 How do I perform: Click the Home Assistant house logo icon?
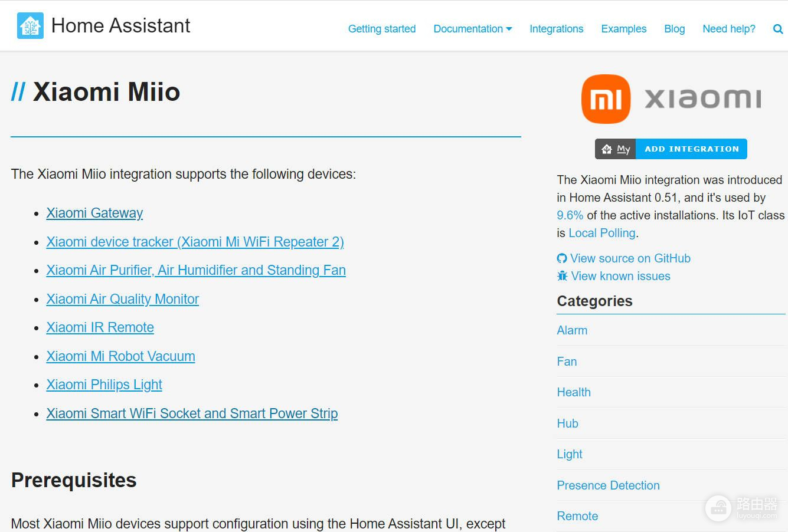[30, 26]
